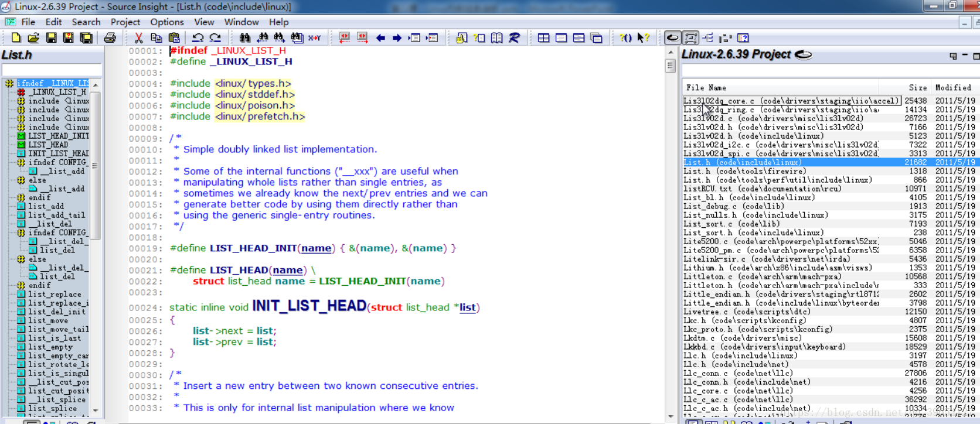
Task: Open the Options menu
Action: click(x=167, y=22)
